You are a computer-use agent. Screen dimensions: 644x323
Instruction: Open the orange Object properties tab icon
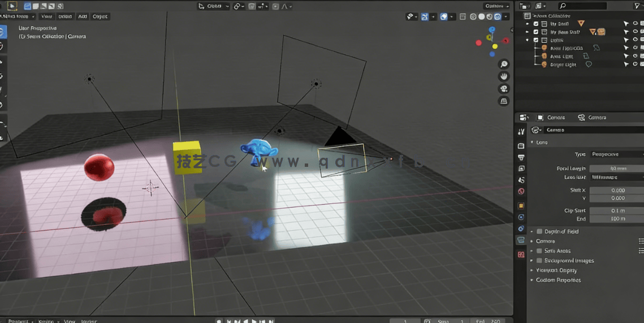pyautogui.click(x=521, y=205)
